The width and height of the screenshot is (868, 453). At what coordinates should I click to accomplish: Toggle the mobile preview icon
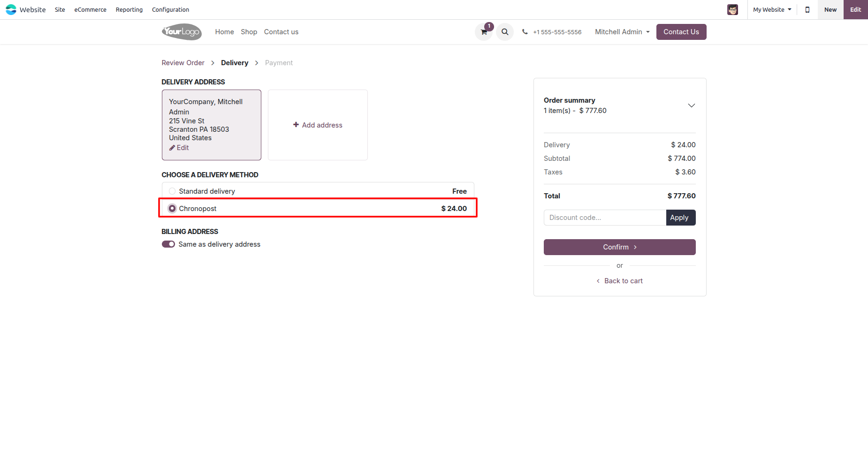[807, 9]
